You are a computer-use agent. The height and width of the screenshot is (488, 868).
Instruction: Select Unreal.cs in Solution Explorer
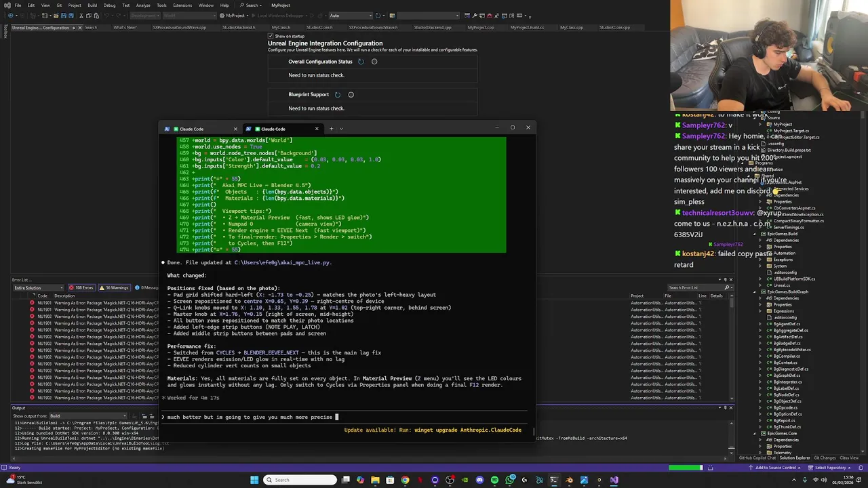[x=781, y=285]
